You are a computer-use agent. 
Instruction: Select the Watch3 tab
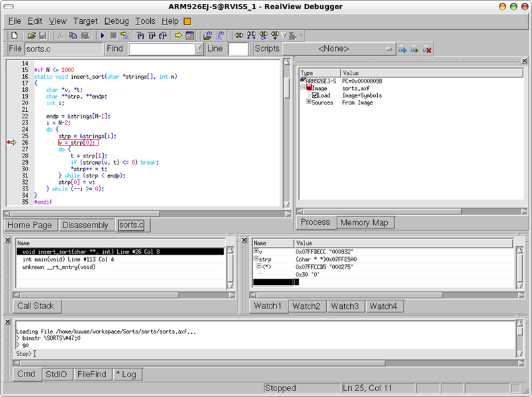coord(345,306)
